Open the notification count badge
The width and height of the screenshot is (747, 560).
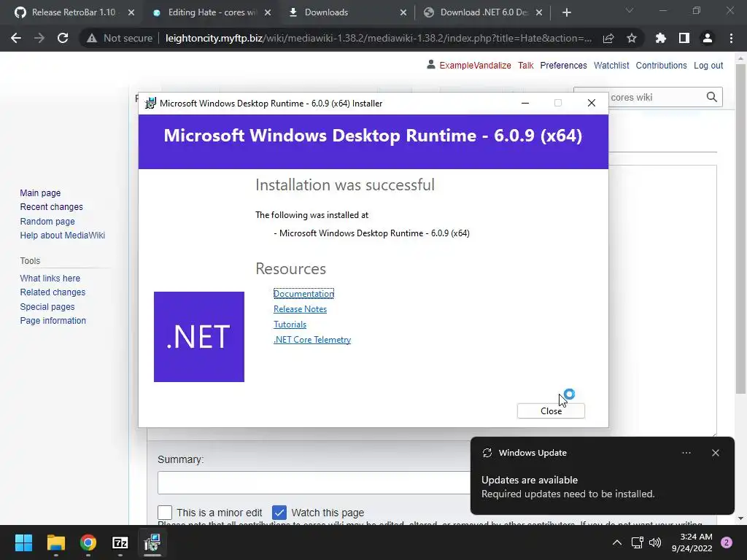coord(727,542)
